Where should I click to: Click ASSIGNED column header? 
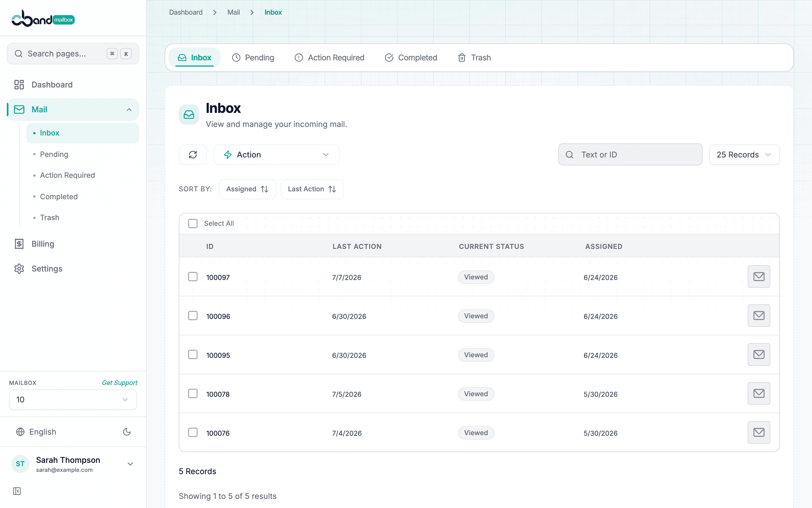[x=604, y=247]
